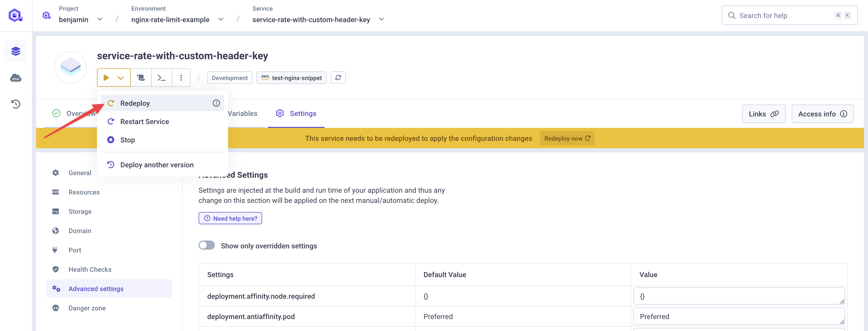Click the Qovery logo top left
868x331 pixels.
(x=15, y=15)
